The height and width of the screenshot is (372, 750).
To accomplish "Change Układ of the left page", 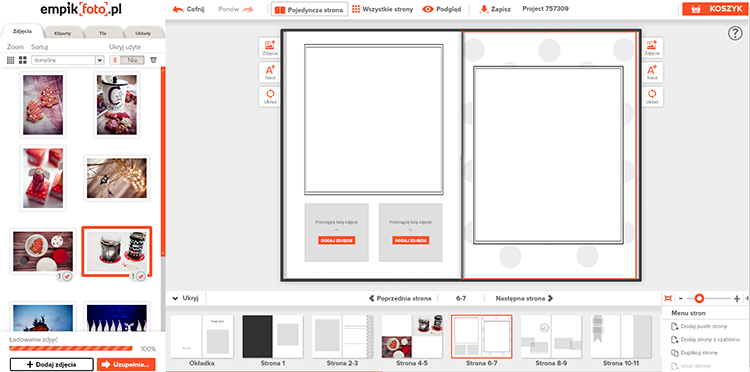I will [x=270, y=96].
